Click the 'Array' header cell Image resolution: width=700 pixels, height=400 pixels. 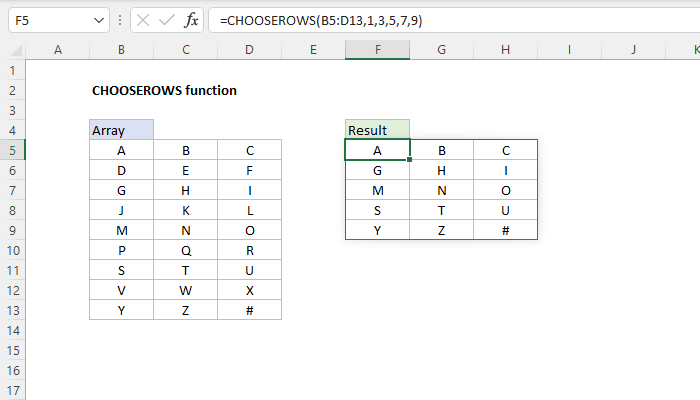(121, 130)
